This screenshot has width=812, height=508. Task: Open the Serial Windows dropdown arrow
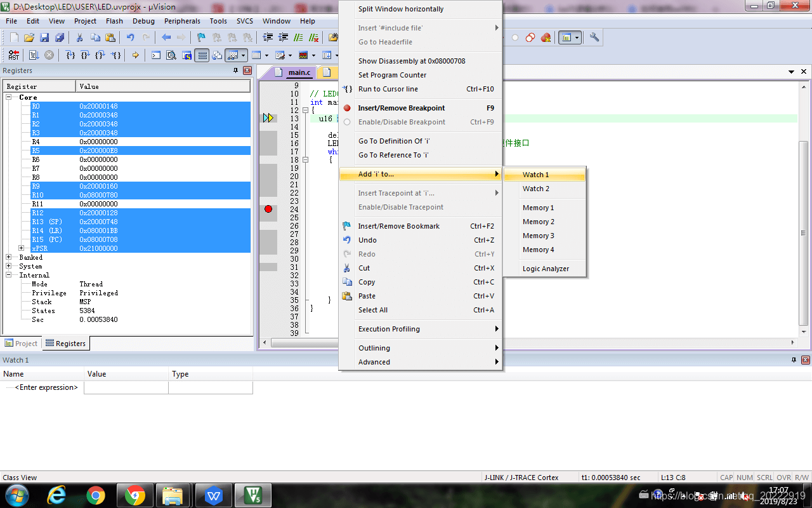coord(291,55)
